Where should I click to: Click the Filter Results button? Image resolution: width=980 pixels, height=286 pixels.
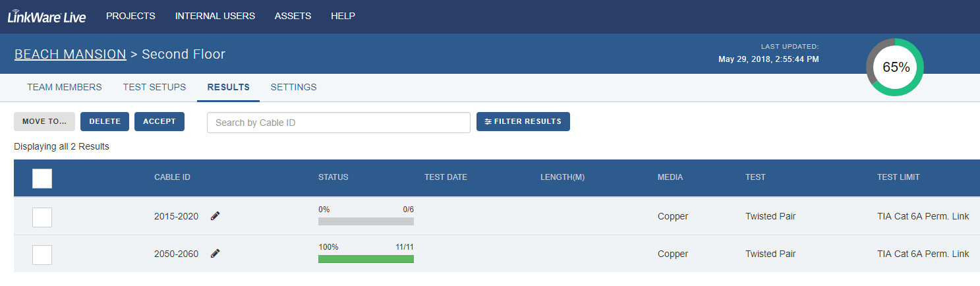523,122
